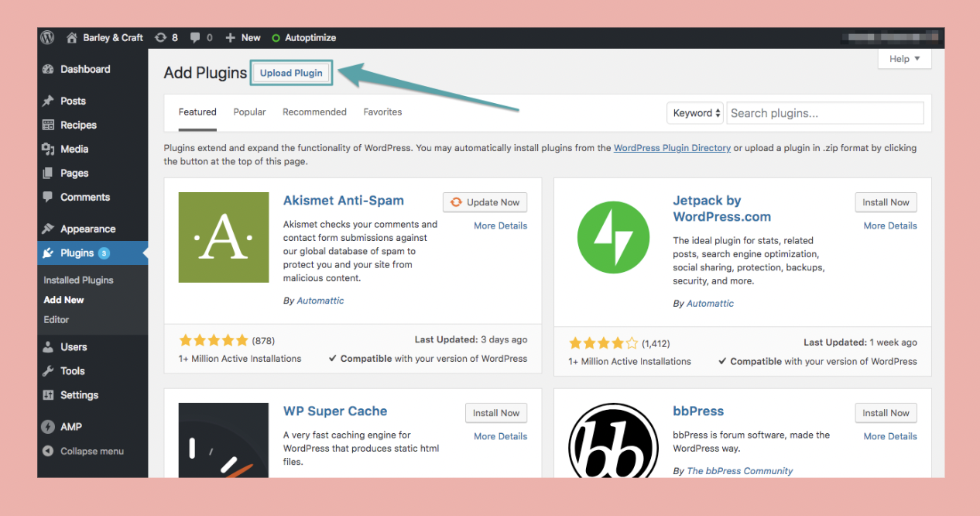Click the Automattic author link under Jetpack
This screenshot has height=516, width=980.
click(x=711, y=304)
